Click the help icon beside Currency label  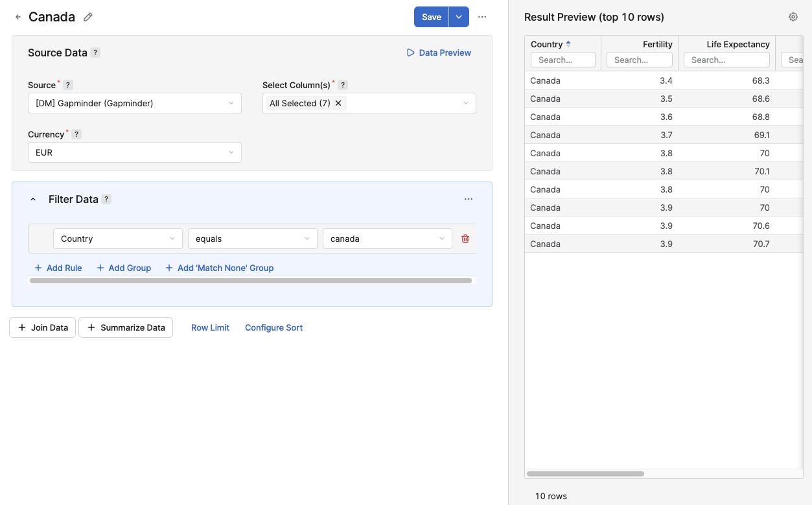point(76,134)
